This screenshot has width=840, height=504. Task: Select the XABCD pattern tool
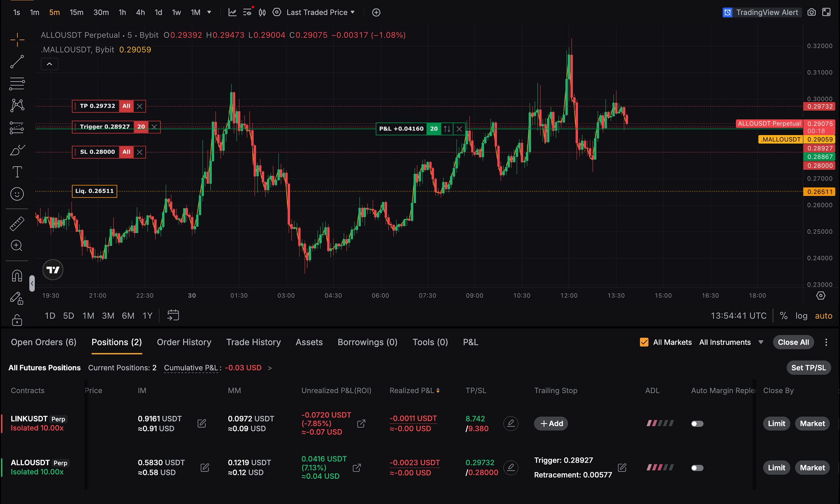(17, 105)
